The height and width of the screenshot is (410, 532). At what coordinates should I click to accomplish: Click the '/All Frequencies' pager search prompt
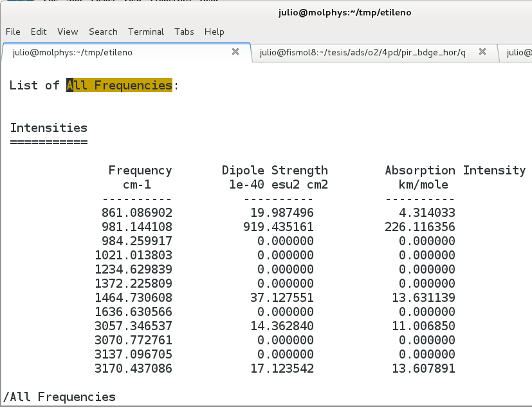pyautogui.click(x=59, y=396)
